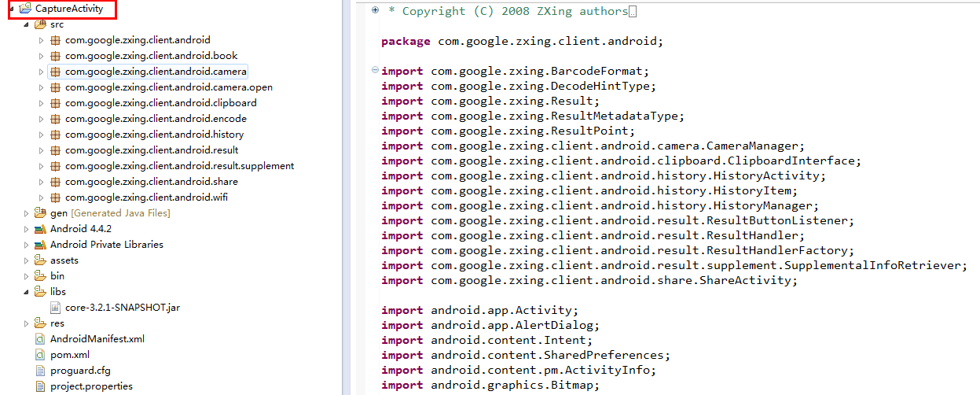Expand Android 4.4.2 library arrow
980x395 pixels.
pyautogui.click(x=27, y=229)
